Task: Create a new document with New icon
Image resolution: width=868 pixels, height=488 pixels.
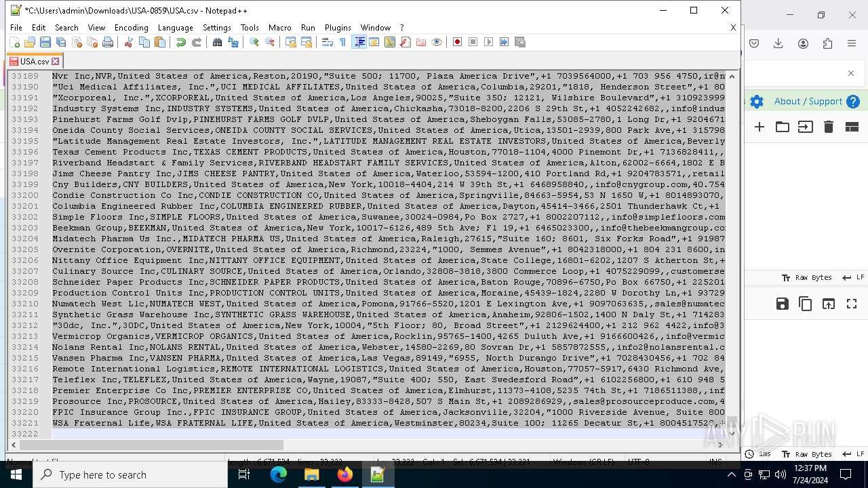Action: click(14, 42)
